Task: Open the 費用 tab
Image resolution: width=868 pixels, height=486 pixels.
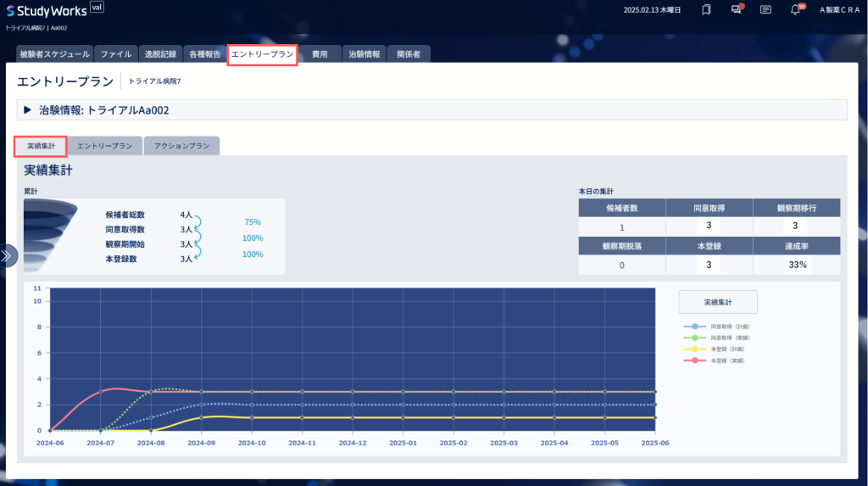Action: coord(320,53)
